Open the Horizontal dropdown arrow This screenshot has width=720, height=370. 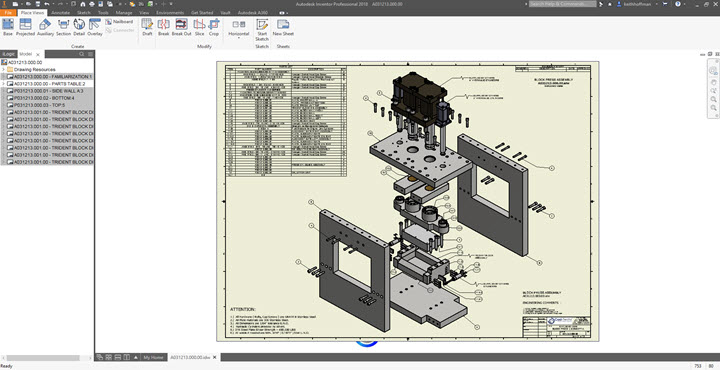[x=239, y=38]
